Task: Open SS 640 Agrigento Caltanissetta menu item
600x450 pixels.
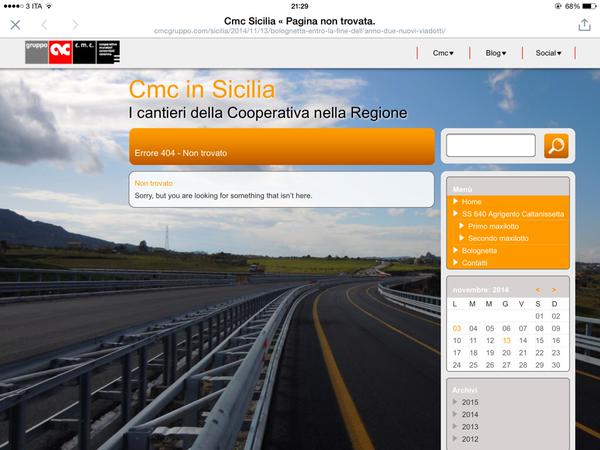Action: point(511,214)
